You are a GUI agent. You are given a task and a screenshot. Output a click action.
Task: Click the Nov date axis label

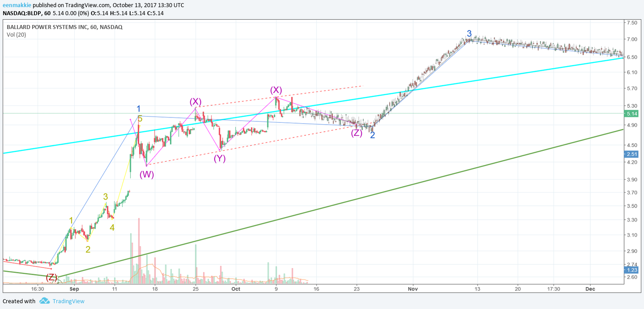(412, 289)
